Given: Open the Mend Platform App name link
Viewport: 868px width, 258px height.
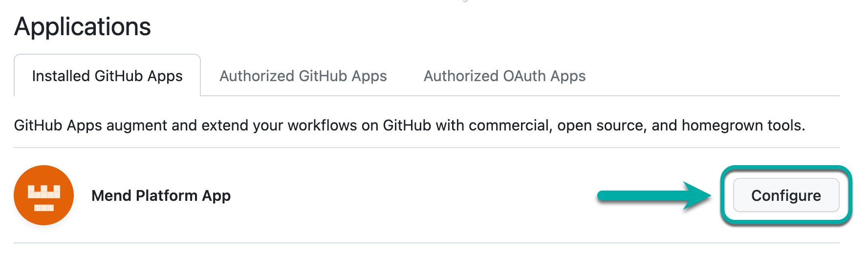Looking at the screenshot, I should coord(161,195).
